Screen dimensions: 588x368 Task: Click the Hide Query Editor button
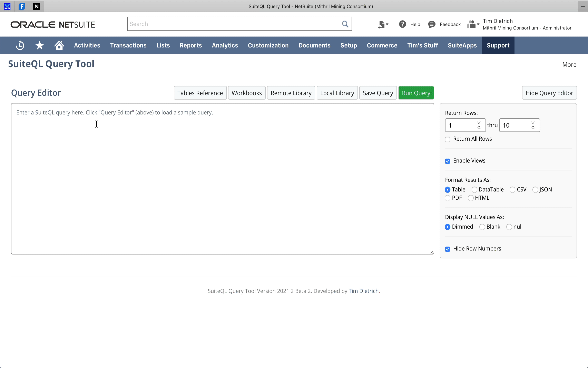coord(549,93)
